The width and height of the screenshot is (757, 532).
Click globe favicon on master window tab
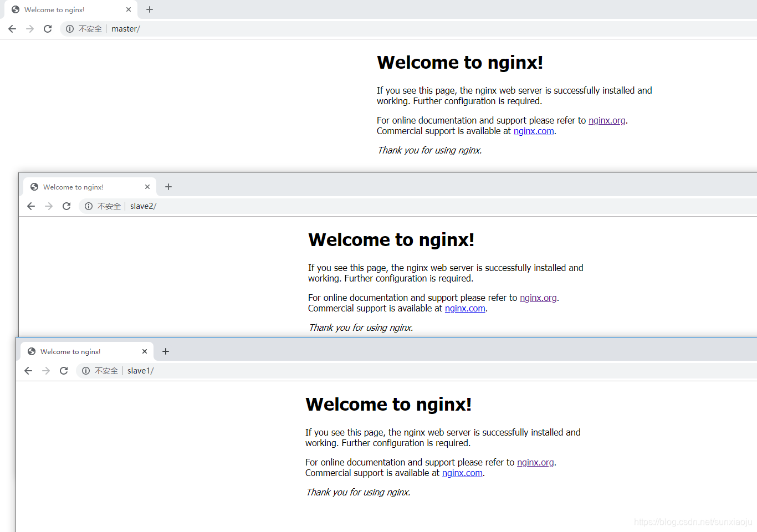(16, 9)
